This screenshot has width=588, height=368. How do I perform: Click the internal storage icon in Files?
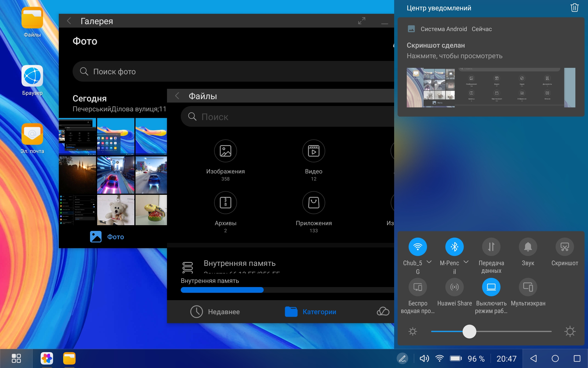188,267
